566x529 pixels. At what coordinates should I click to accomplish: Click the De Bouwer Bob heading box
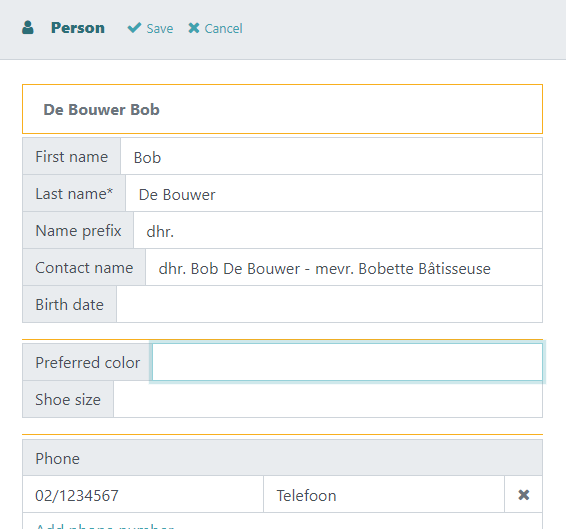point(282,109)
